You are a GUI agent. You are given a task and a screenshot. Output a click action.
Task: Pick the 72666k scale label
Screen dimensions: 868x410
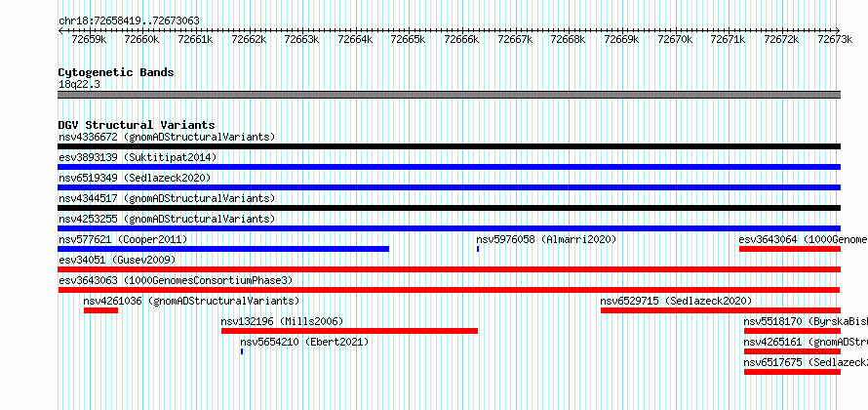[x=461, y=39]
